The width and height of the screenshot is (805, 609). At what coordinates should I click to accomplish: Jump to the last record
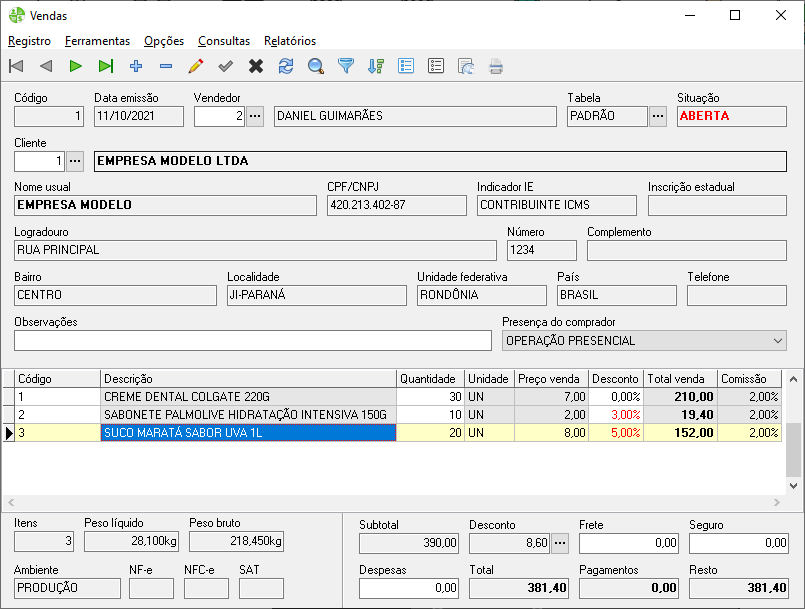click(x=106, y=67)
